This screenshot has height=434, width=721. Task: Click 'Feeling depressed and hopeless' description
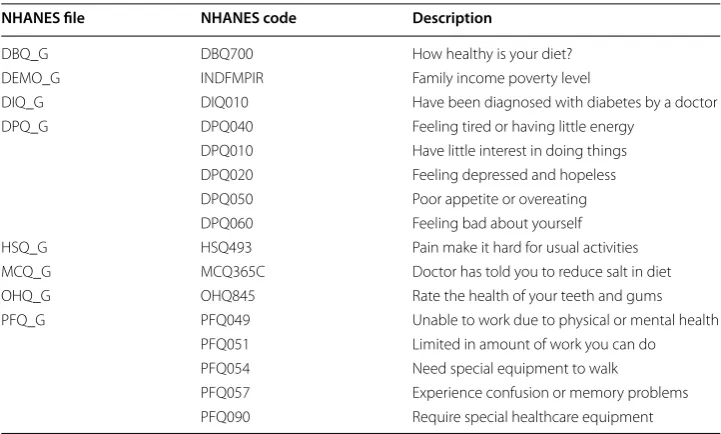tap(514, 175)
